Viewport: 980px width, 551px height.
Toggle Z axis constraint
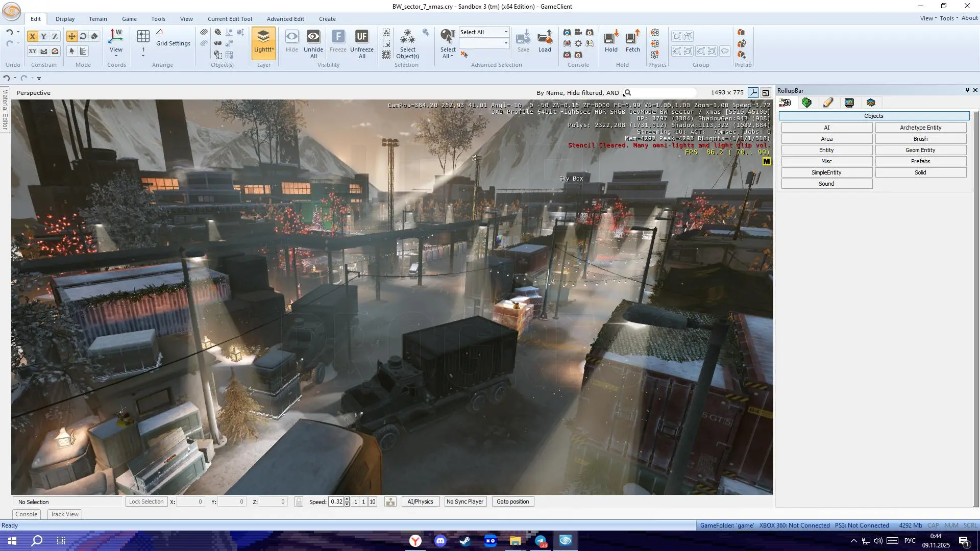click(x=55, y=36)
